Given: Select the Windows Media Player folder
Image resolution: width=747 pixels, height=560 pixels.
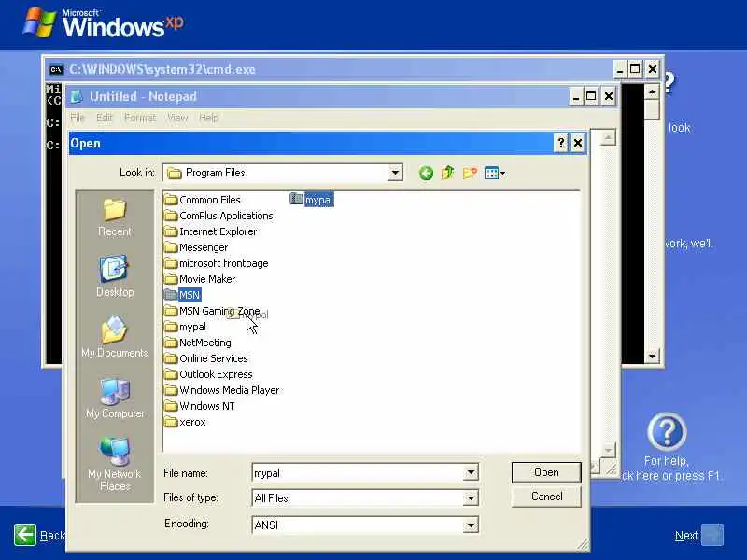Looking at the screenshot, I should click(x=222, y=390).
